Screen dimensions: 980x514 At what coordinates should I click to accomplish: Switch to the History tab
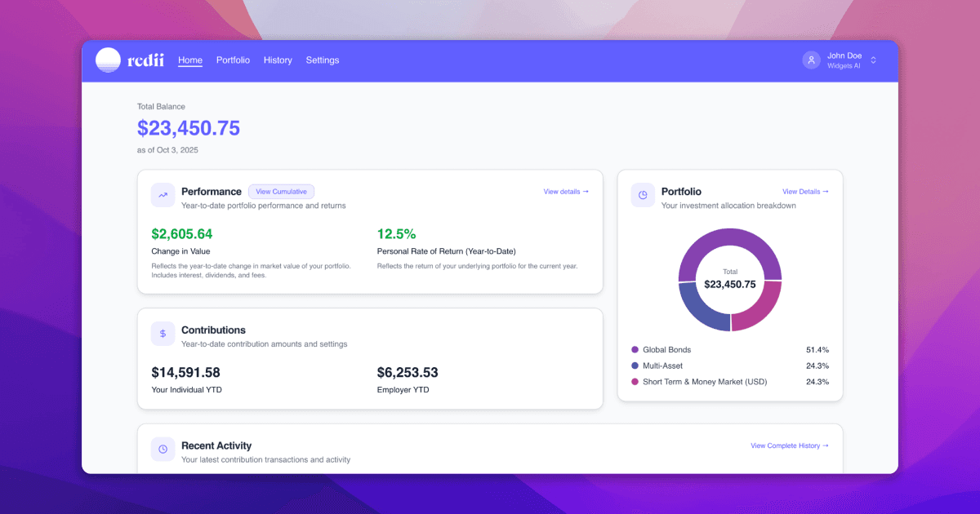(x=278, y=60)
